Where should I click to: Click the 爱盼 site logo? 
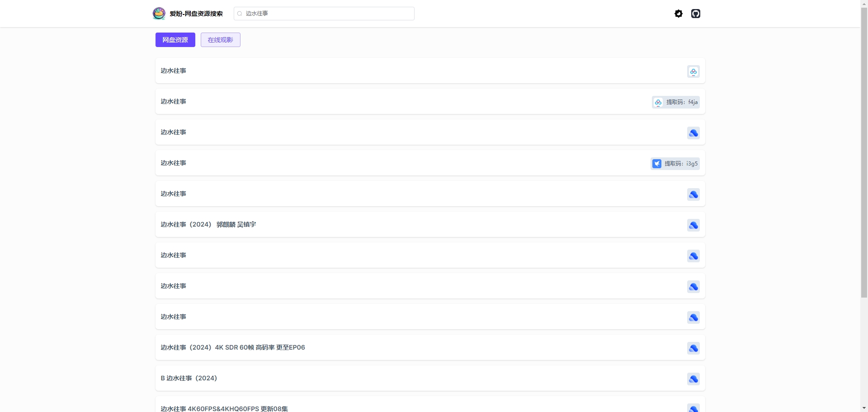point(159,14)
